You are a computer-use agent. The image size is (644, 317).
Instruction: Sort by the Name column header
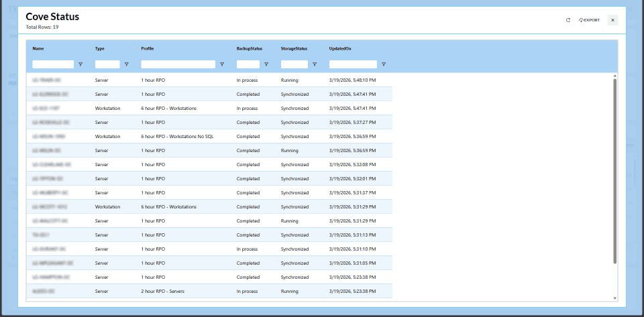[x=38, y=48]
